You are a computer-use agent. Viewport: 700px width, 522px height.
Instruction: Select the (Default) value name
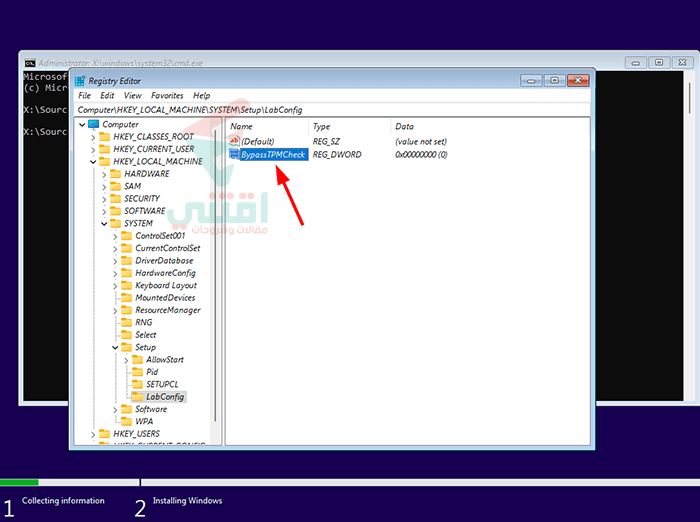pos(258,142)
